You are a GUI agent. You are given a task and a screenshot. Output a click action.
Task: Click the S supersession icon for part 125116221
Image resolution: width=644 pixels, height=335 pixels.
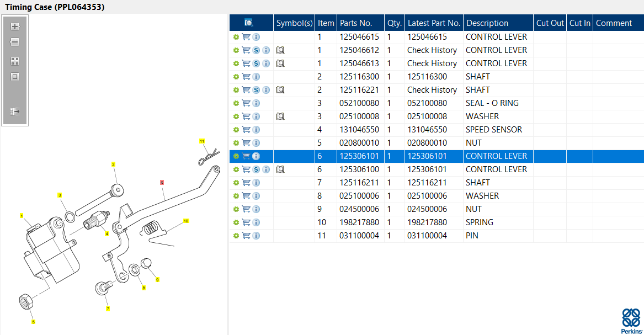tap(256, 90)
